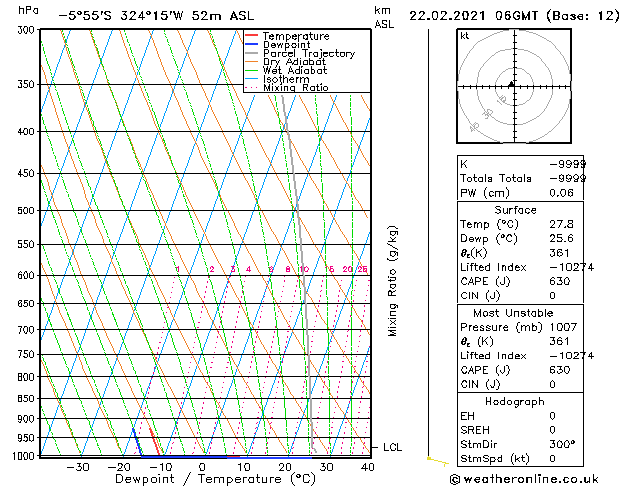The image size is (629, 486).
Task: Click the 300 hPa pressure level label
Action: coord(28,30)
